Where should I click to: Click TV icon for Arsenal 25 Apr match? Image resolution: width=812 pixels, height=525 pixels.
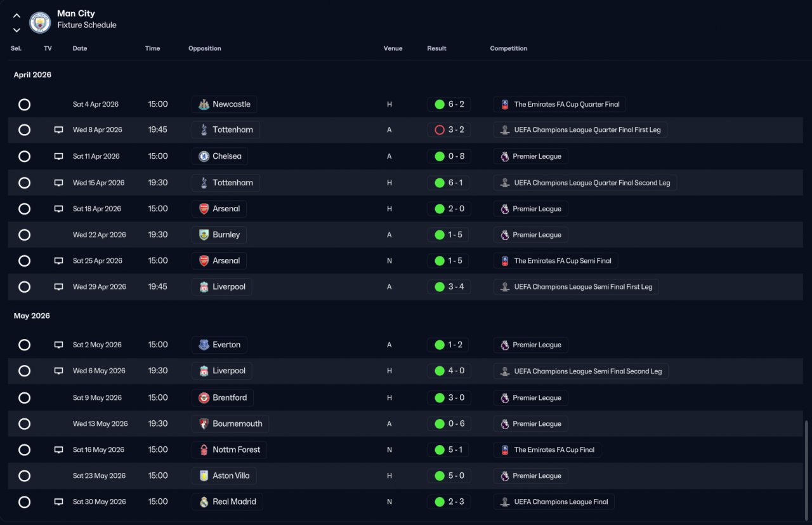(58, 261)
